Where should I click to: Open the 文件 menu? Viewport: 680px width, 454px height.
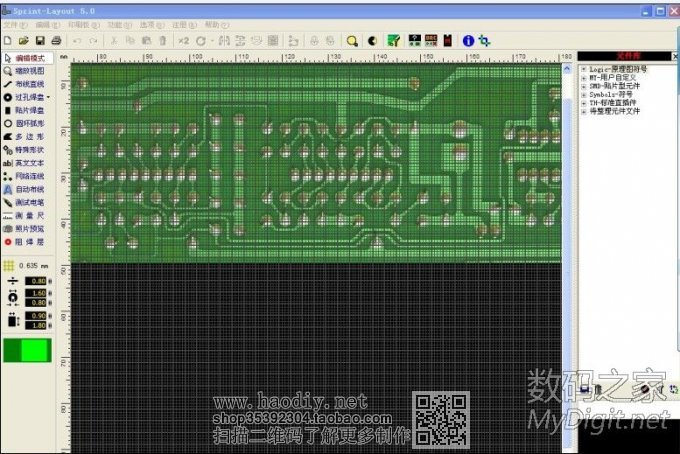(12, 23)
